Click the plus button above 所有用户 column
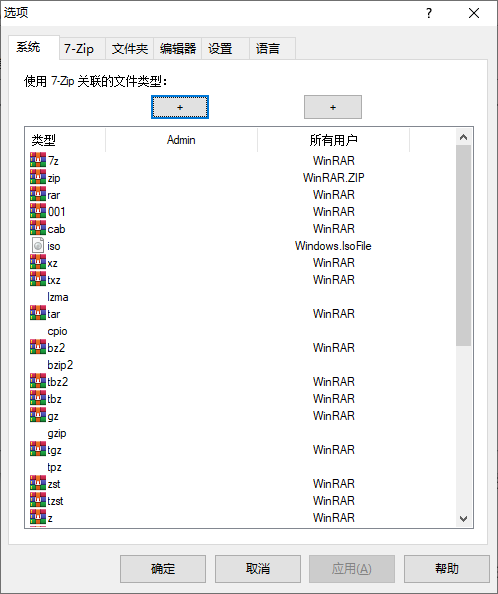 tap(333, 107)
